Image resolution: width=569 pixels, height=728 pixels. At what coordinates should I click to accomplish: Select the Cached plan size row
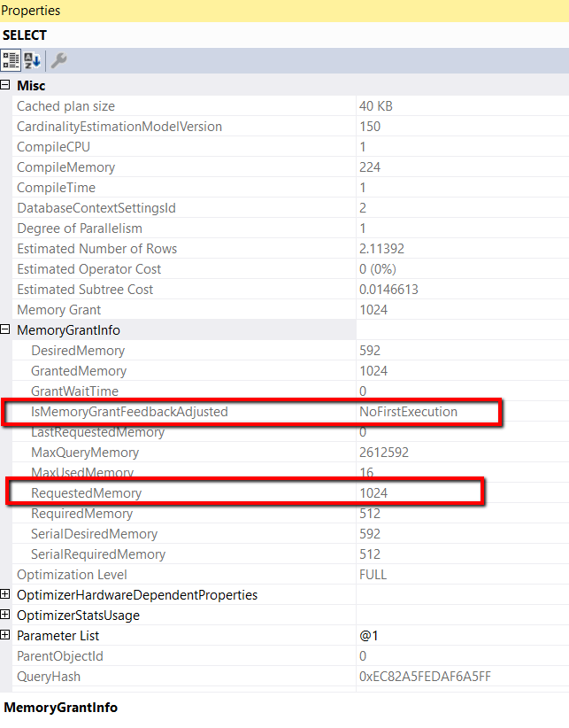point(291,106)
